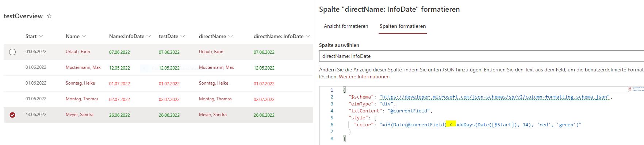Switch to the Ansicht formatieren tab
Viewport: 644px width, 145px height.
(x=346, y=26)
